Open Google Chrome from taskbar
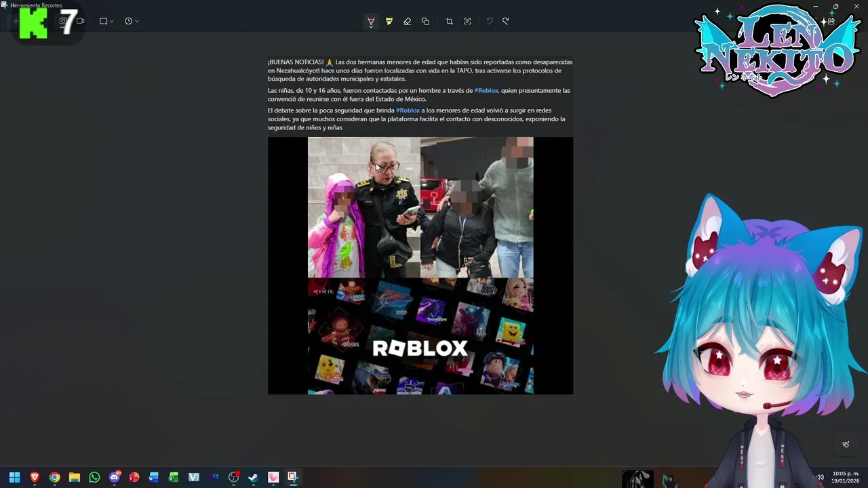The height and width of the screenshot is (488, 868). click(x=54, y=477)
